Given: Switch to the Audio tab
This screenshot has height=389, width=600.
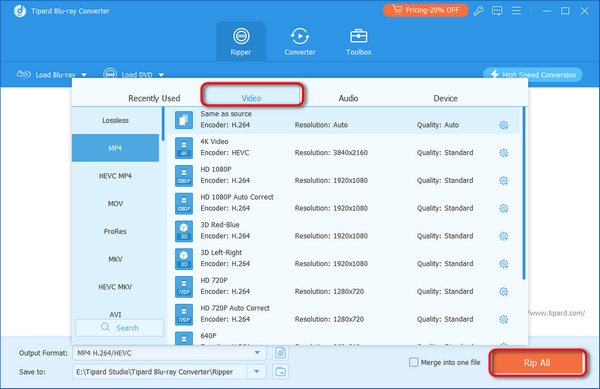Looking at the screenshot, I should point(348,98).
